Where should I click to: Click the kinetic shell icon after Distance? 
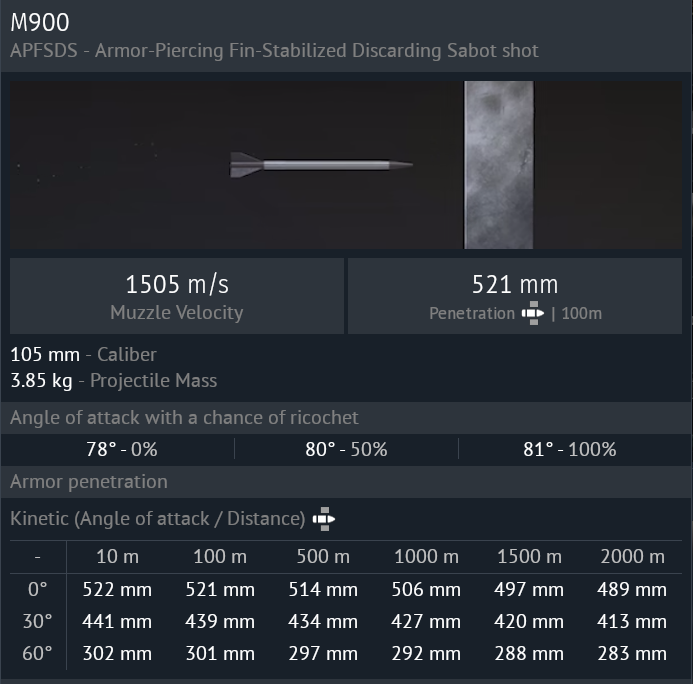[324, 518]
